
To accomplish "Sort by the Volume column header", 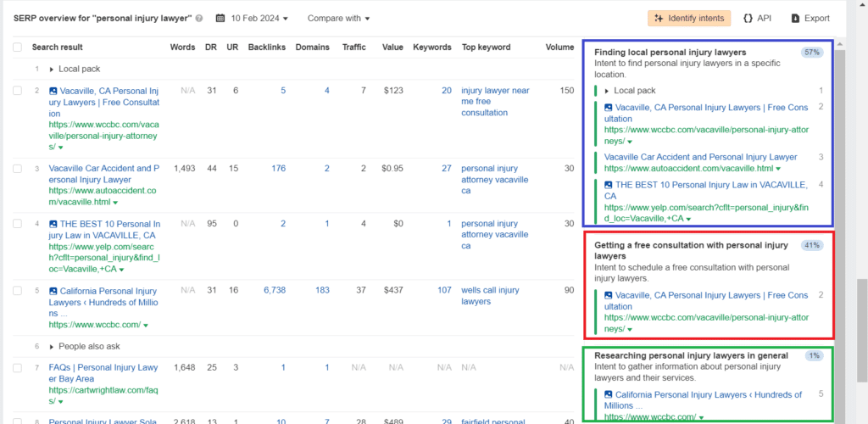I will (559, 47).
